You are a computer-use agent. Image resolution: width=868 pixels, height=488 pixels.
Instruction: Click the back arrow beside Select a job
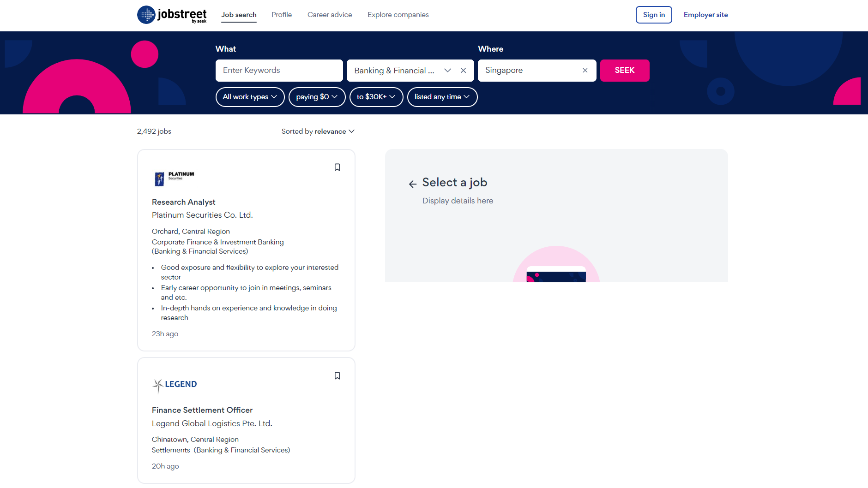413,184
